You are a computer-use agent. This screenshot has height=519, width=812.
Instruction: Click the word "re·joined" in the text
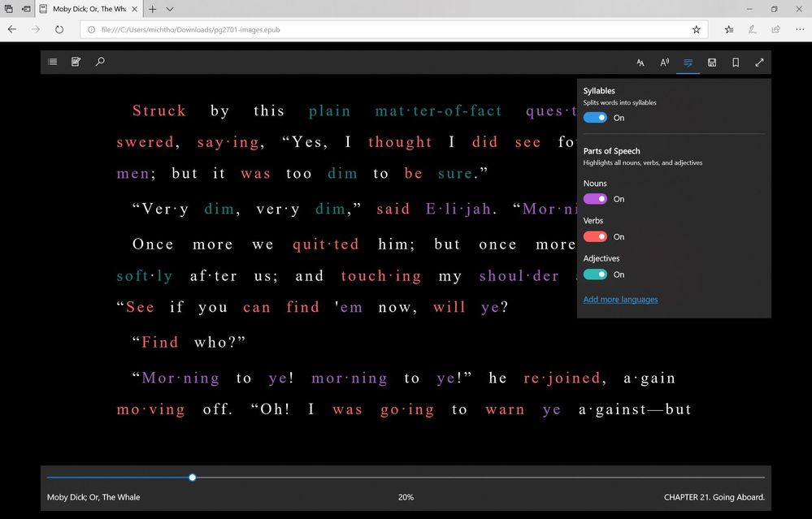point(562,378)
